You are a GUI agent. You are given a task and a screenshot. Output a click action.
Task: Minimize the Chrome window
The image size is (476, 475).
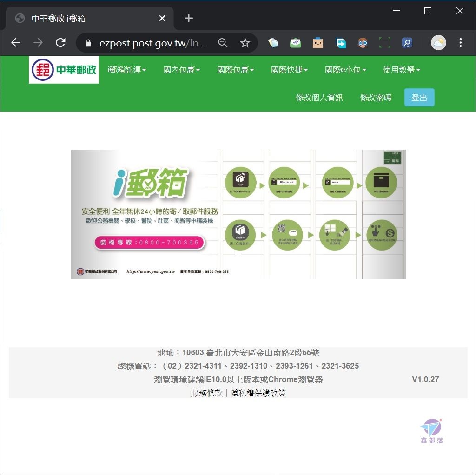[396, 11]
